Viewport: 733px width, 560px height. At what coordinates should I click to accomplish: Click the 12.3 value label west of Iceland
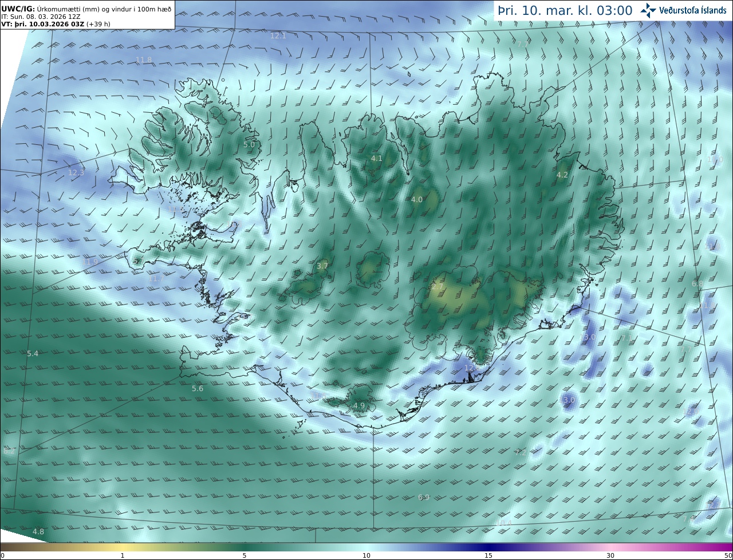(76, 172)
